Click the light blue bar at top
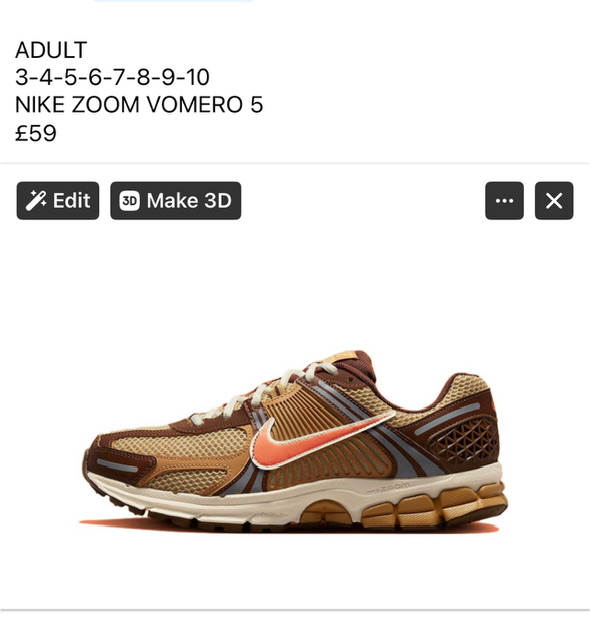This screenshot has width=590, height=640. pyautogui.click(x=173, y=1)
